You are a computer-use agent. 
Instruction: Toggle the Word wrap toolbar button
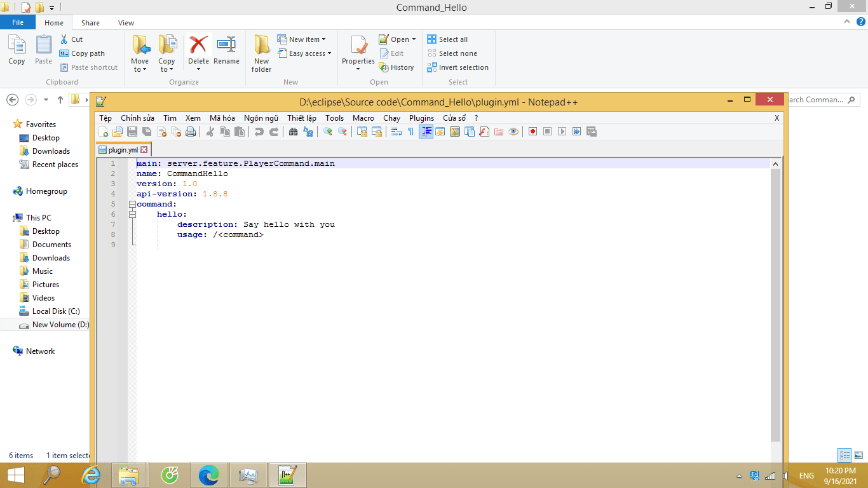(396, 132)
